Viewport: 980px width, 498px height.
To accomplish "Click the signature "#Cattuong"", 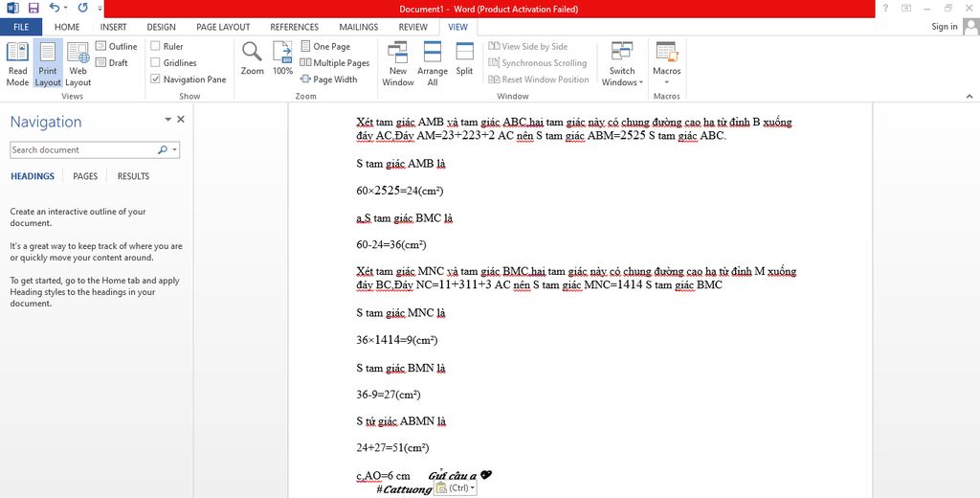I will [404, 489].
